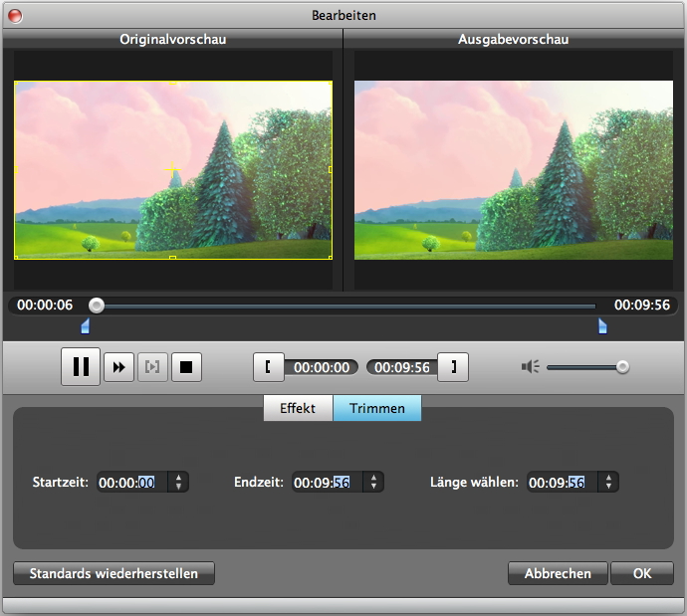Increase Länge wählen with the up arrow
This screenshot has height=616, width=687.
[x=608, y=478]
